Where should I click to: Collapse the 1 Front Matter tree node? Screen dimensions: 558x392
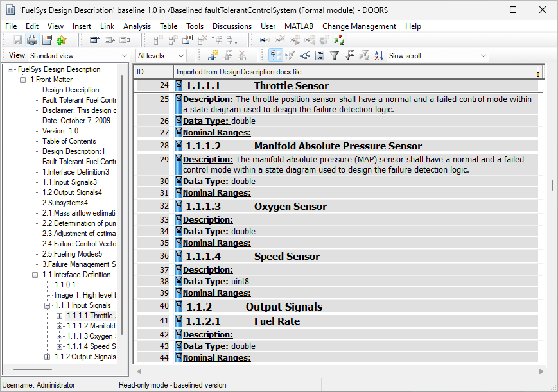(22, 80)
